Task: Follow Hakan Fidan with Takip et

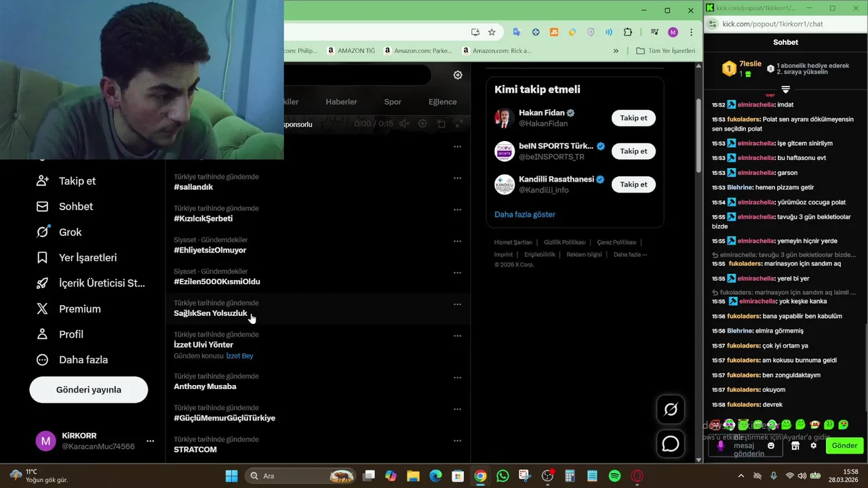Action: pos(633,118)
